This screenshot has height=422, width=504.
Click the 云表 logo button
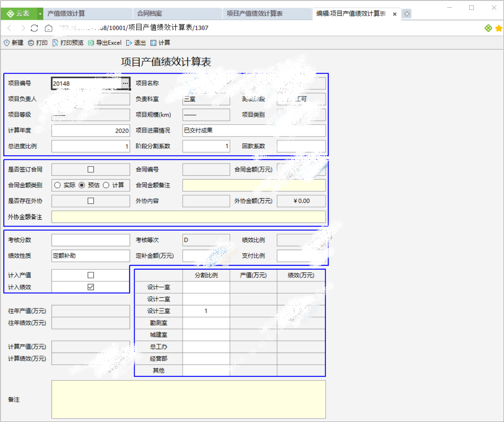tap(19, 14)
